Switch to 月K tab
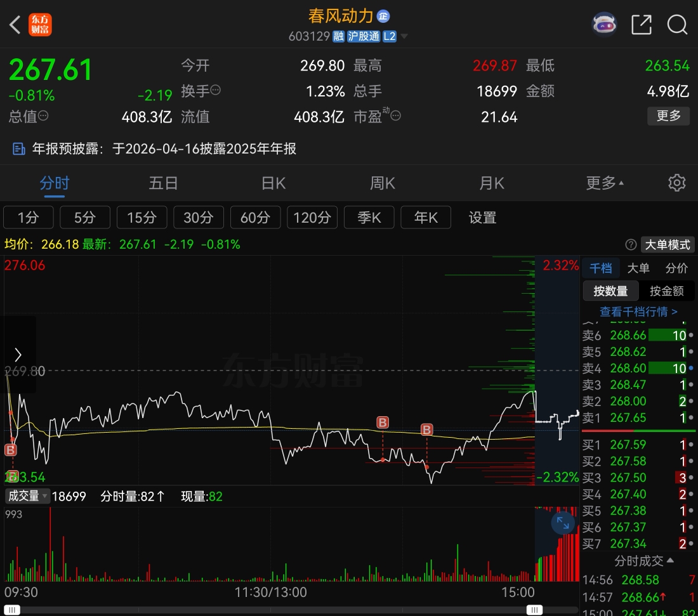698x616 pixels. (x=491, y=183)
